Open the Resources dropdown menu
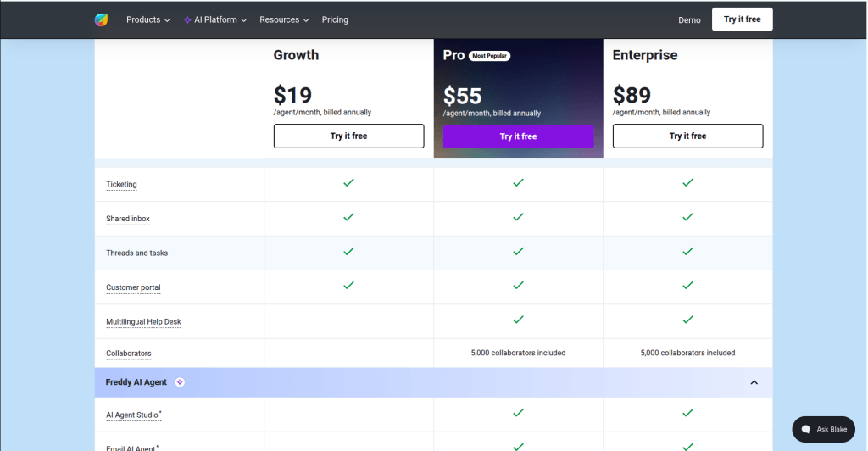Image resolution: width=868 pixels, height=451 pixels. click(x=284, y=19)
